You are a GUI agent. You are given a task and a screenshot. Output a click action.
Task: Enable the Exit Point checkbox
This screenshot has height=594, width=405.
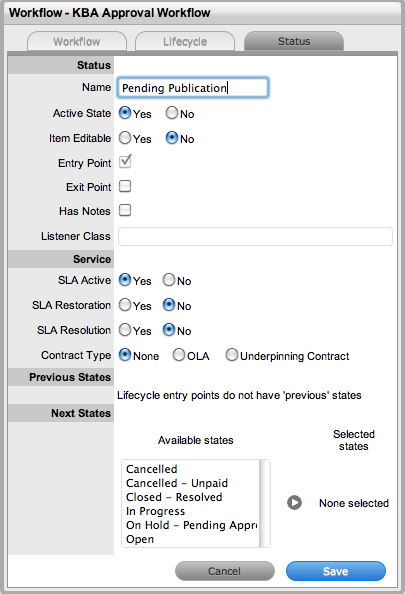(125, 186)
